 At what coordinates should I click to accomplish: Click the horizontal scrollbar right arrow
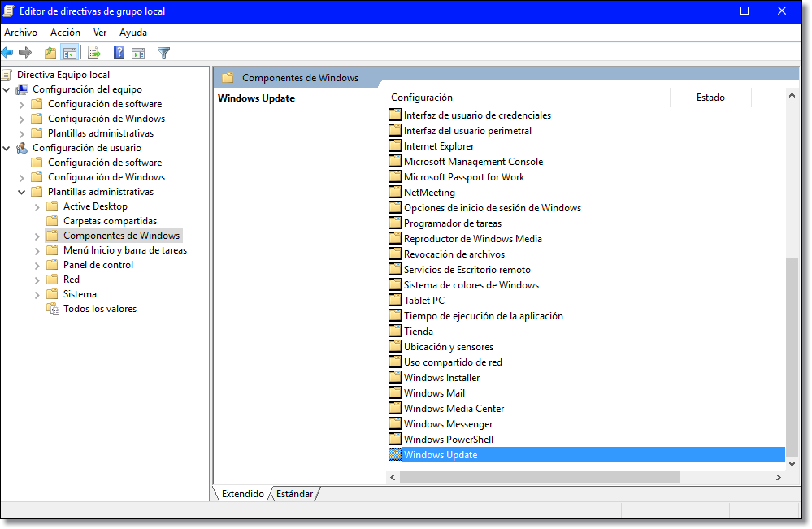click(779, 477)
